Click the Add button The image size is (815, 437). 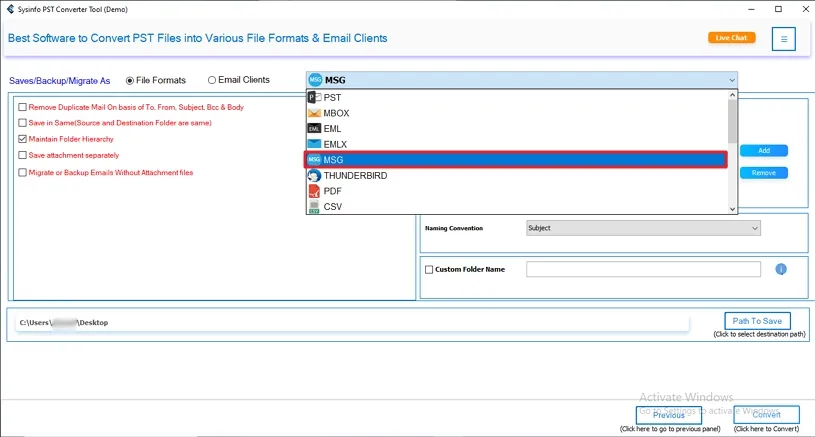point(764,151)
